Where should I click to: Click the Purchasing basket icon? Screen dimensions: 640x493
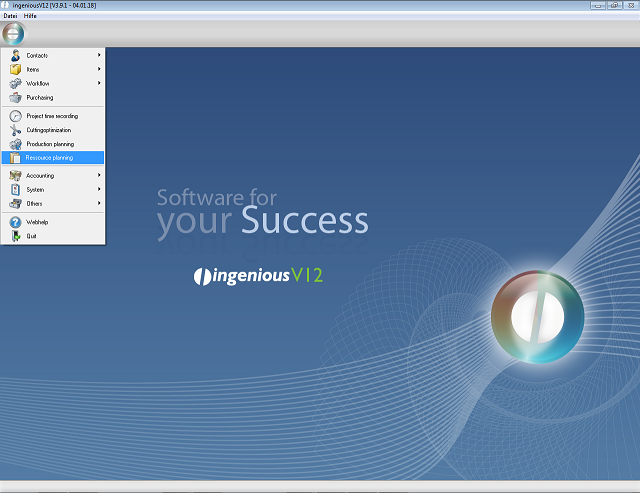15,98
